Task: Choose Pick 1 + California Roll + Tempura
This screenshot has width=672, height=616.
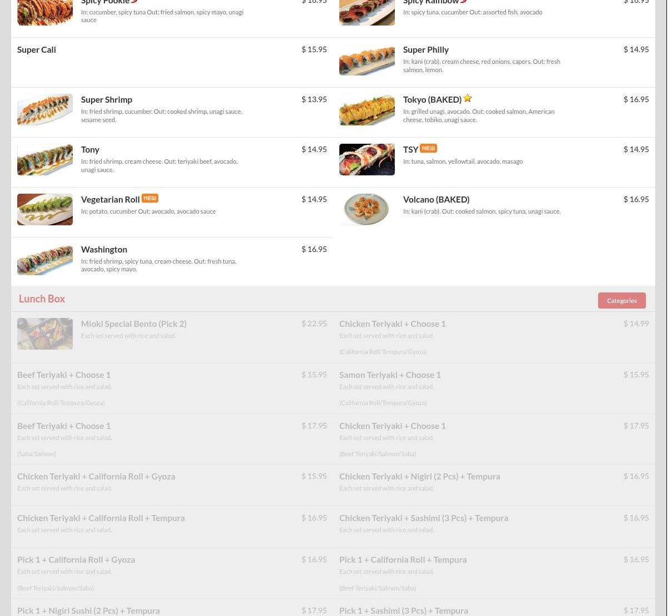Action: tap(403, 559)
